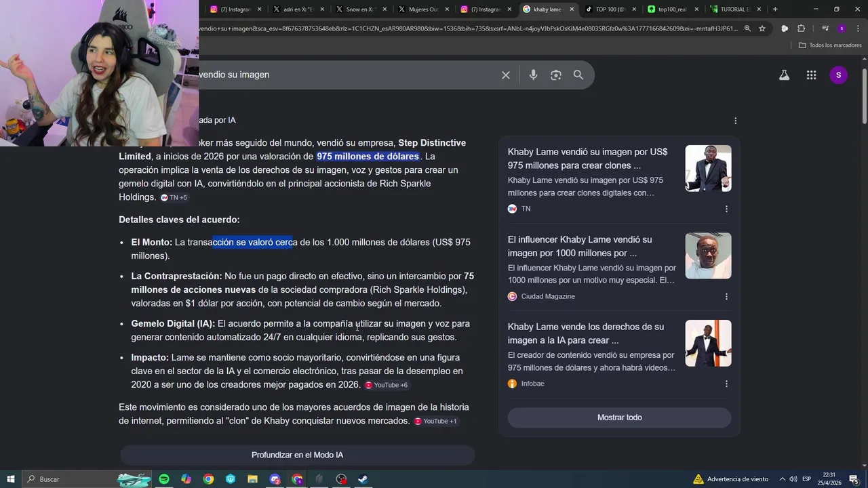The width and height of the screenshot is (868, 488).
Task: Start a voice search with the microphone
Action: (533, 75)
